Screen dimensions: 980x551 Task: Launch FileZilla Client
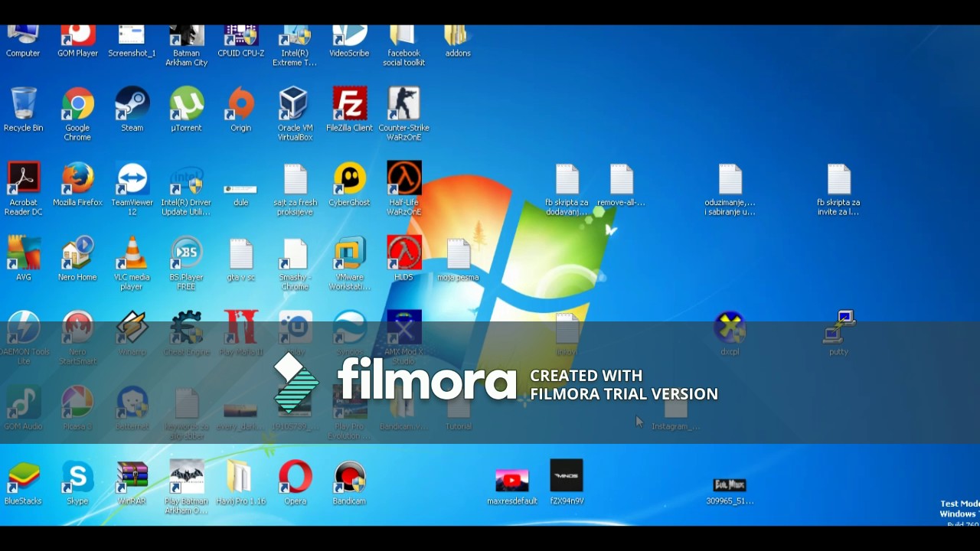(x=349, y=104)
